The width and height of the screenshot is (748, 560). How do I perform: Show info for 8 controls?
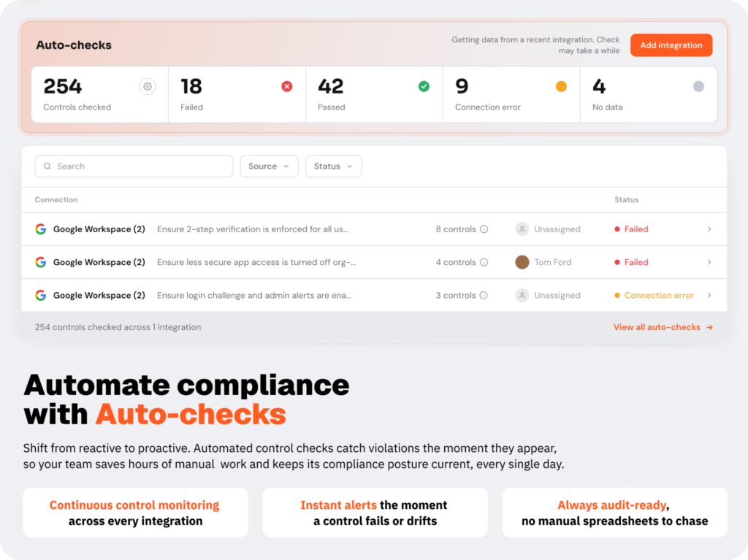click(484, 229)
